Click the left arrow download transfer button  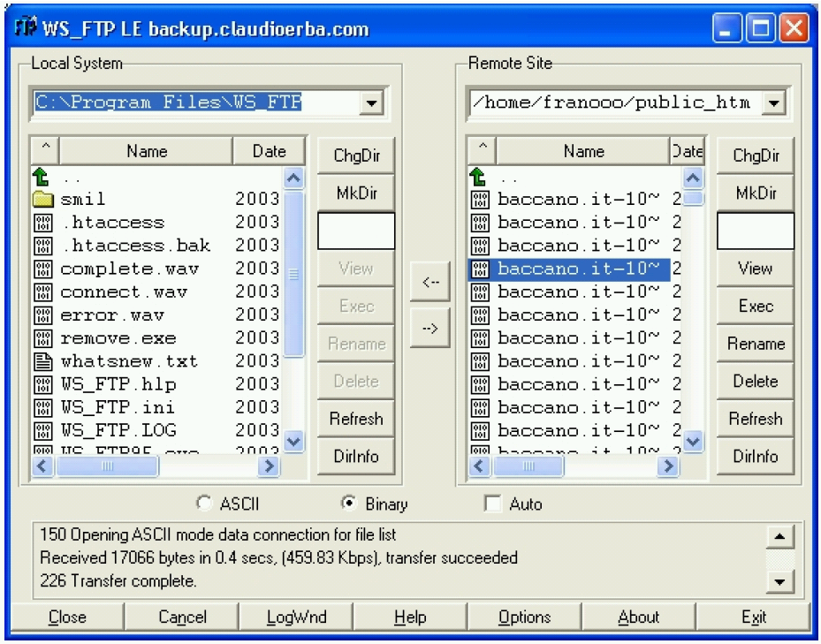click(x=430, y=283)
